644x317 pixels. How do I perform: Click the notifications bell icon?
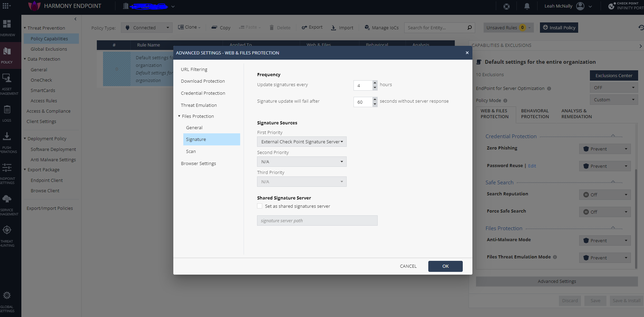pyautogui.click(x=527, y=6)
